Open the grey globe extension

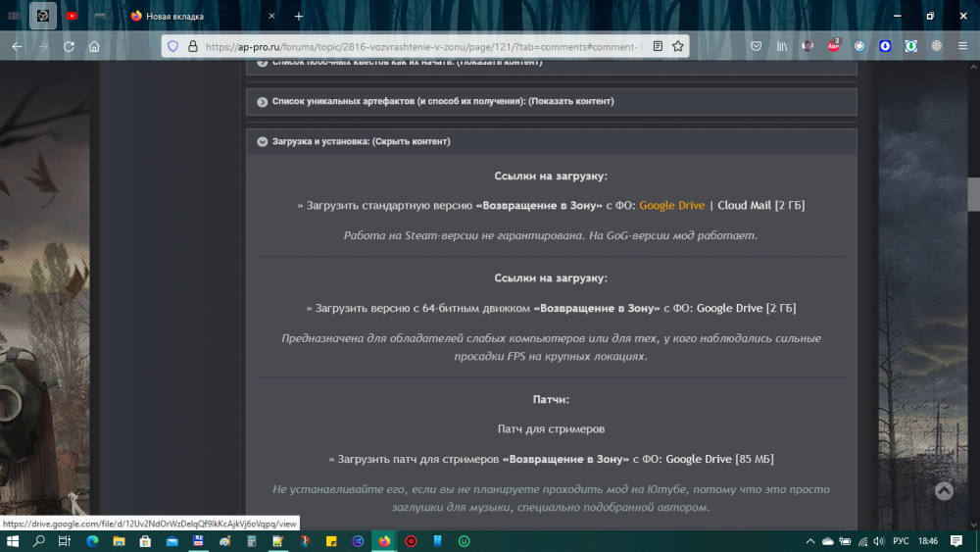936,46
